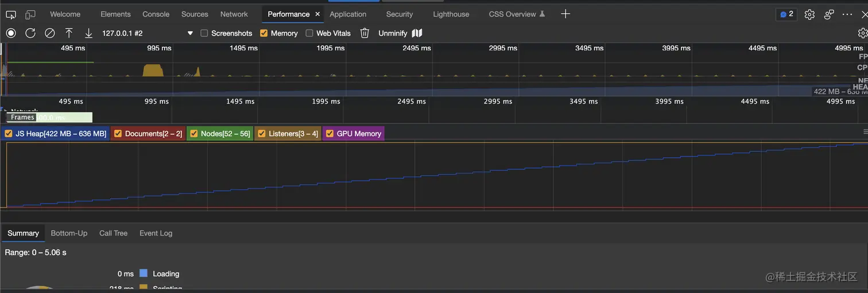
Task: Switch to the Elements tab
Action: [x=115, y=14]
